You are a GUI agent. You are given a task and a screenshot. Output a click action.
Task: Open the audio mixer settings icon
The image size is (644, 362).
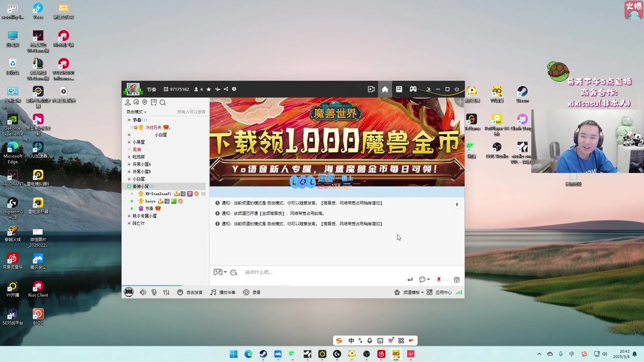[166, 292]
